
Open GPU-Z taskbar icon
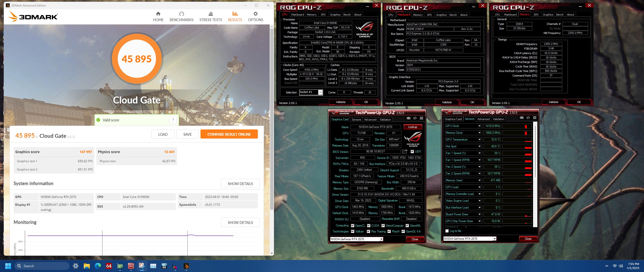[120, 266]
